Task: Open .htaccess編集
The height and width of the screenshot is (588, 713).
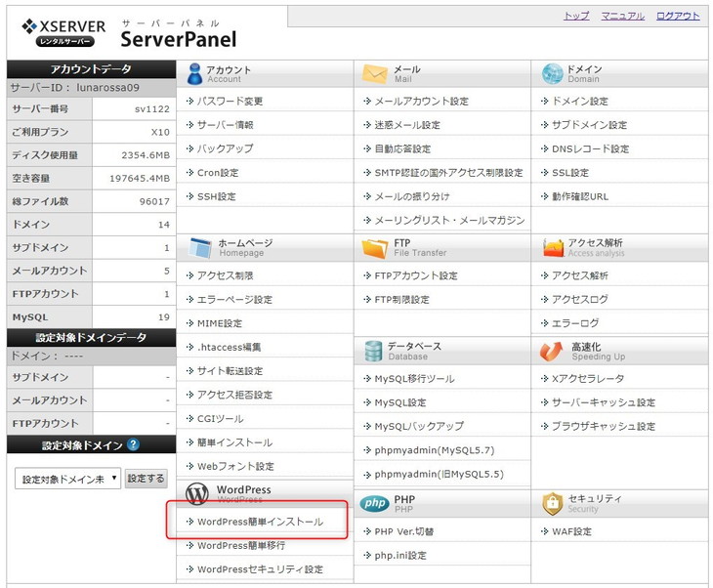Action: [x=229, y=347]
